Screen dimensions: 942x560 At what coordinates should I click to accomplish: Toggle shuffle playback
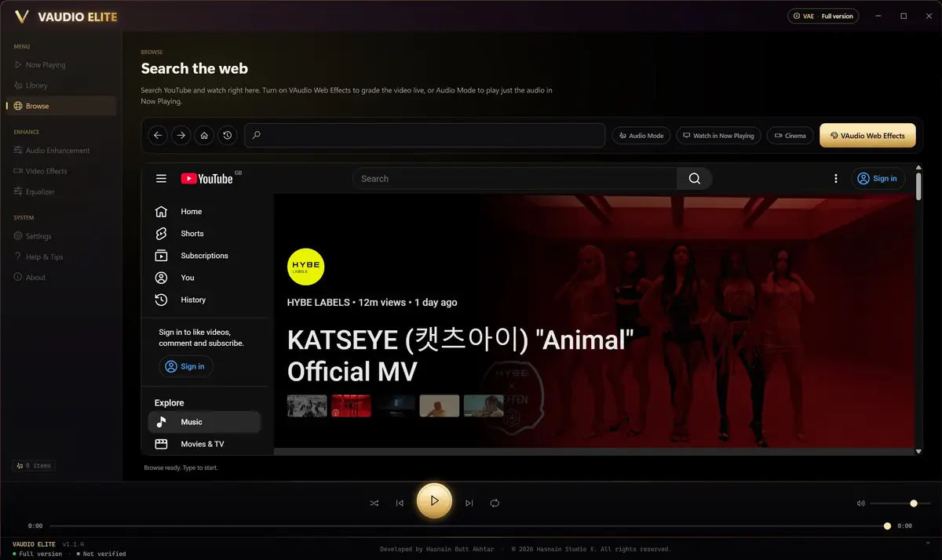(374, 503)
